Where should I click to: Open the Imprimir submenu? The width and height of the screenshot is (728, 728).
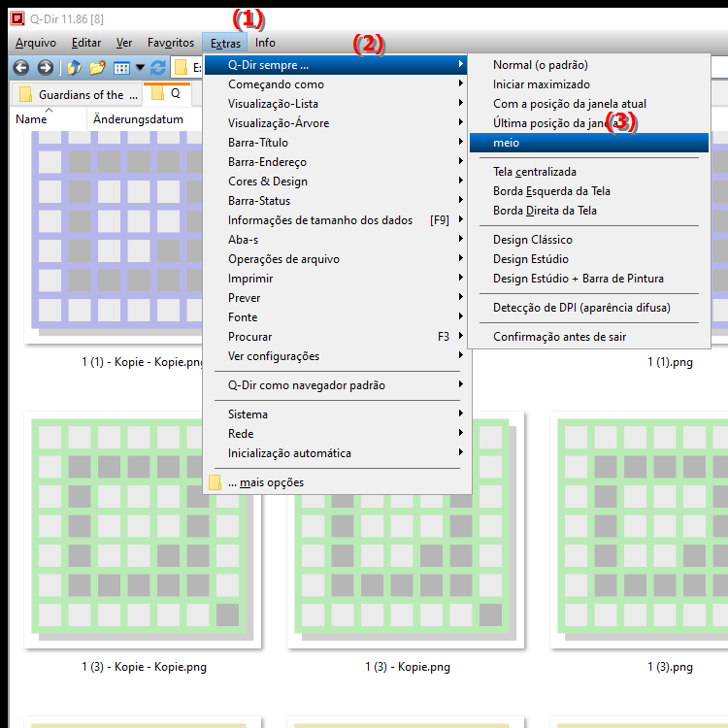click(335, 279)
